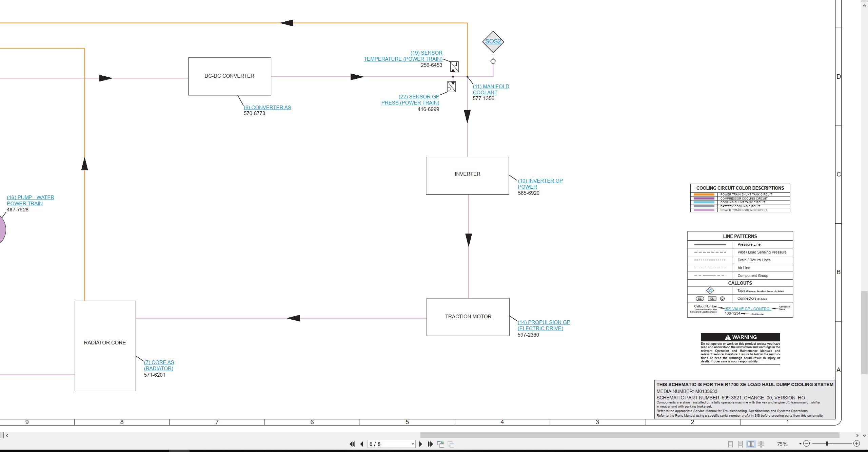This screenshot has width=868, height=452.
Task: Click the MEDIA NUMBER: M0133633 text
Action: pyautogui.click(x=687, y=391)
